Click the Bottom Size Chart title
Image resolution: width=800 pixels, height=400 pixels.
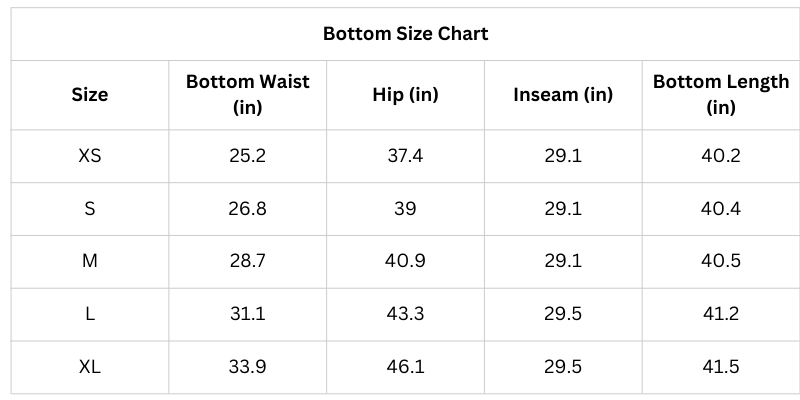405,34
